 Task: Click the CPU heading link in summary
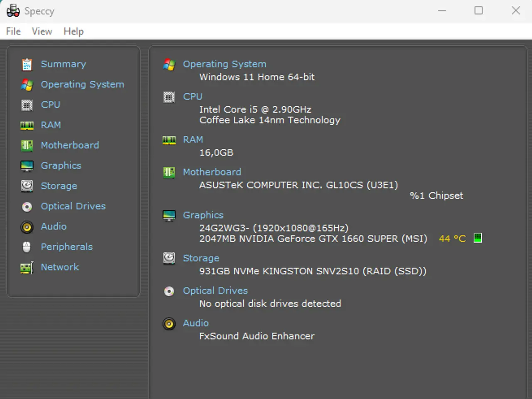click(192, 96)
